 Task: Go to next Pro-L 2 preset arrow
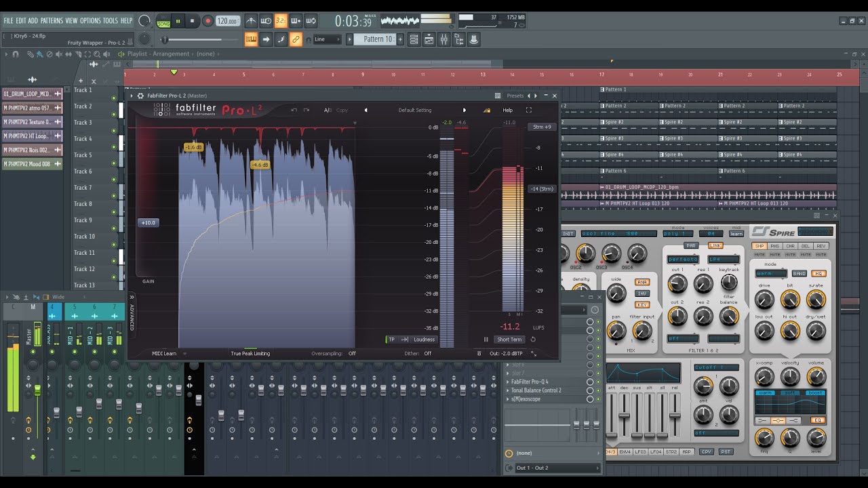tap(465, 110)
